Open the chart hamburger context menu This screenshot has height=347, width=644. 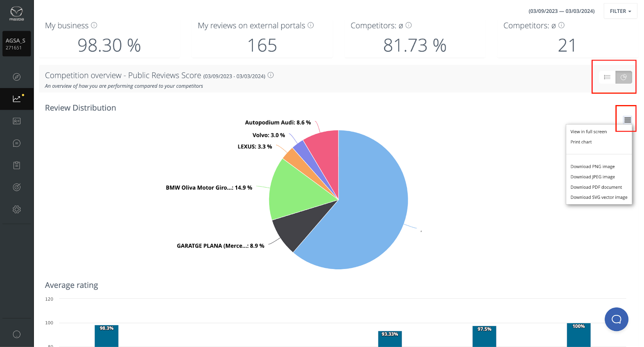[627, 120]
